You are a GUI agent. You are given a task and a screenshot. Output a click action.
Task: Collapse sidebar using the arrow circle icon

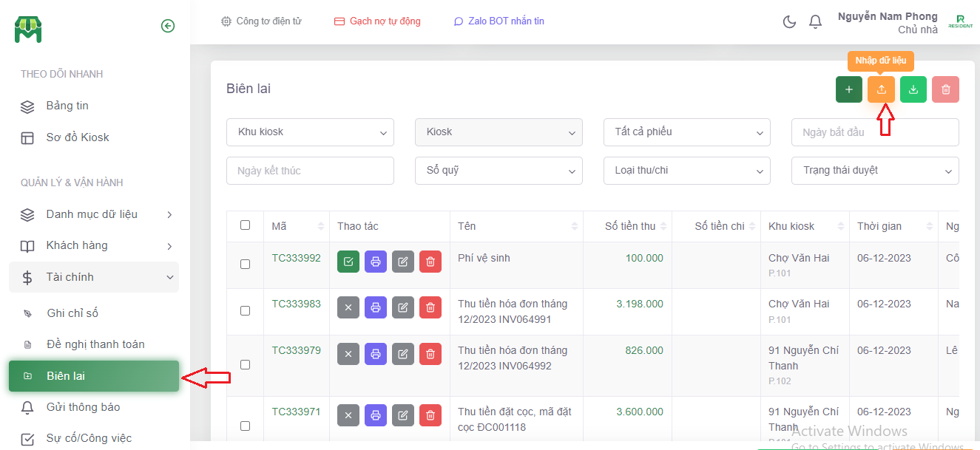[168, 26]
